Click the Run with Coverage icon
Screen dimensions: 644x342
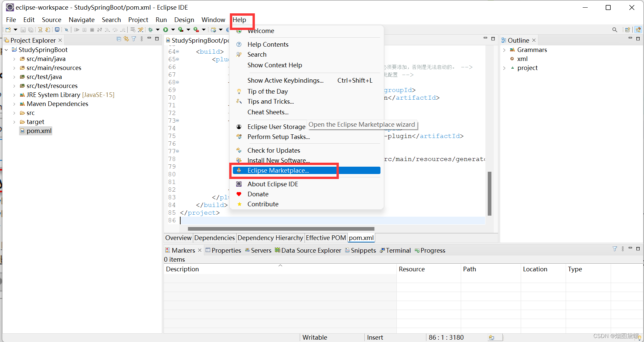point(181,29)
